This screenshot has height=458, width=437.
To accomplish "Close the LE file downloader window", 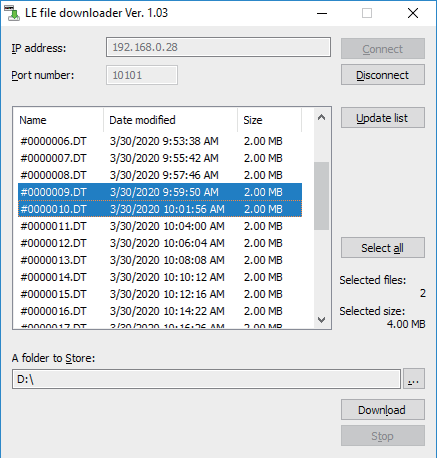I will tap(413, 13).
